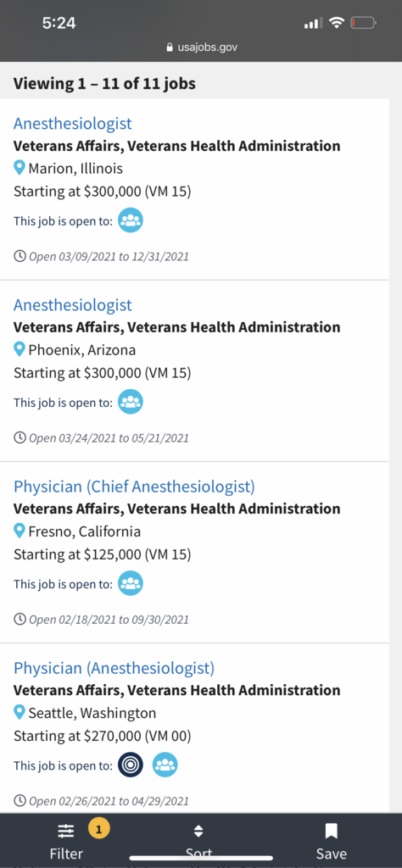The image size is (402, 868).
Task: Tap the Sort arrows icon
Action: tap(198, 831)
